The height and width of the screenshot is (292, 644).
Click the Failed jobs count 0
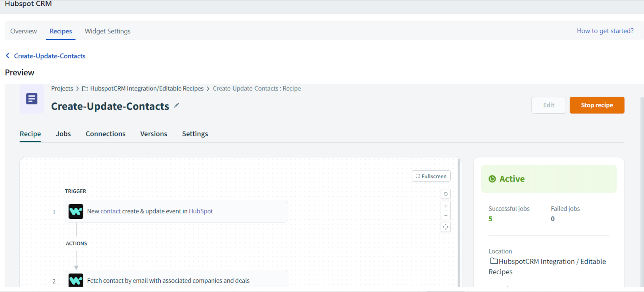(552, 219)
